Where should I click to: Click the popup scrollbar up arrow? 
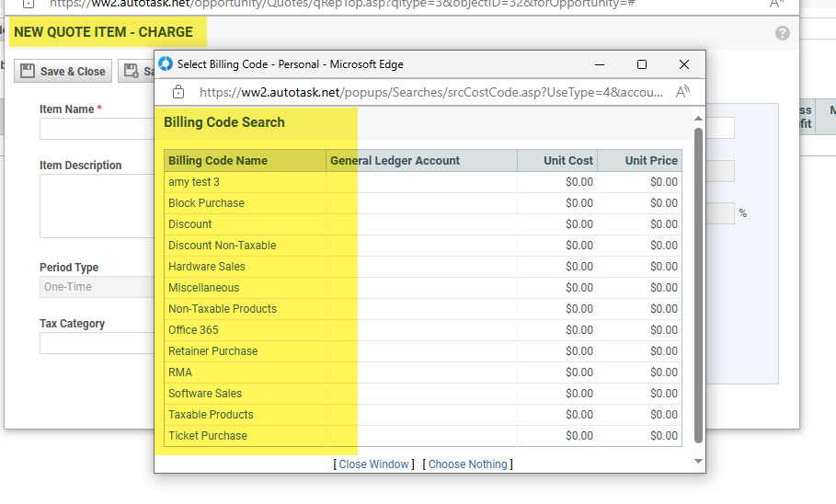[x=698, y=119]
